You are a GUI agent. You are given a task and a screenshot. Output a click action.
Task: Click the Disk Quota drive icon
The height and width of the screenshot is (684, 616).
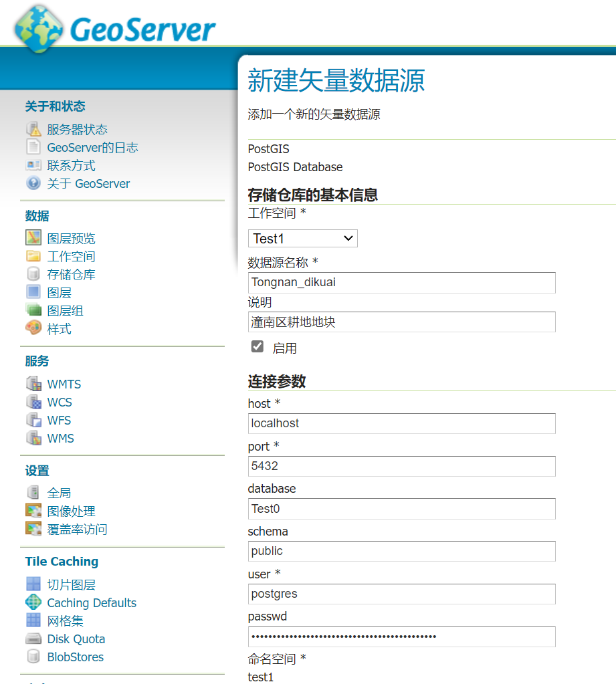(33, 639)
